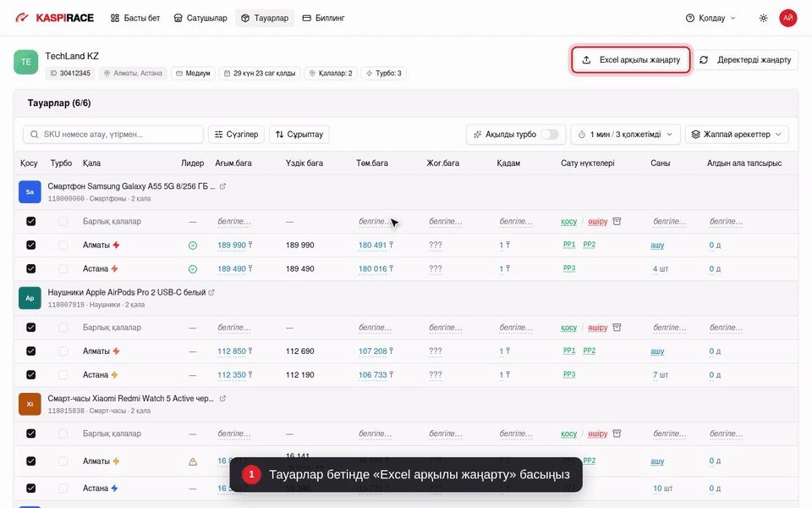Click the Excel арқылы жаңарту button
Image resolution: width=812 pixels, height=508 pixels.
(x=631, y=60)
